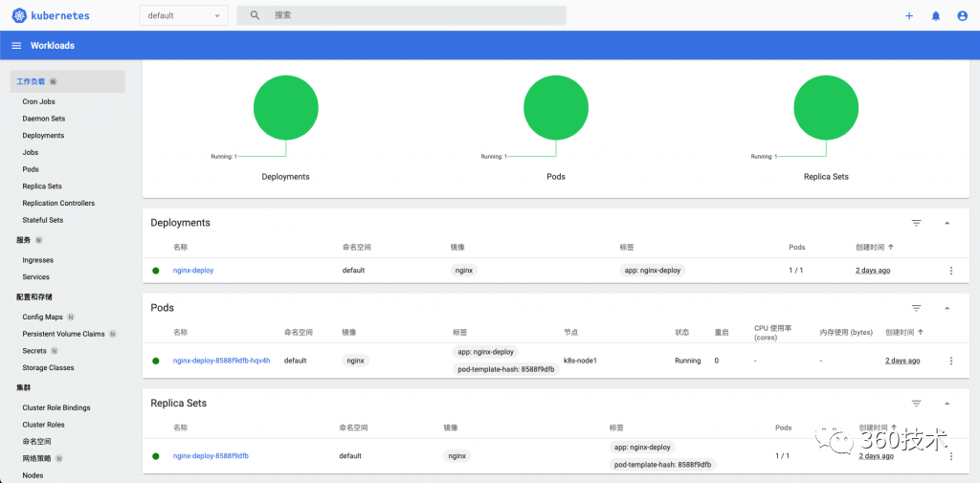Click green status dot of nginx-deploy deployment
The width and height of the screenshot is (980, 483).
point(156,271)
